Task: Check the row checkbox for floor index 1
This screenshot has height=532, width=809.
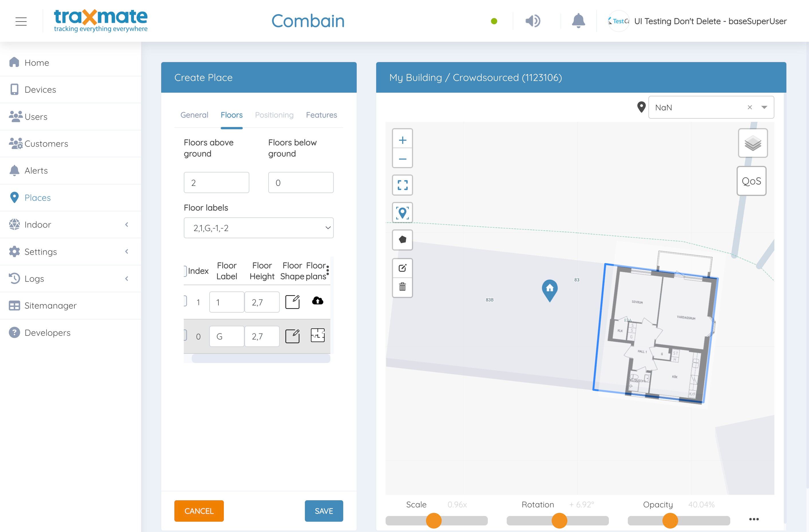Action: (185, 301)
